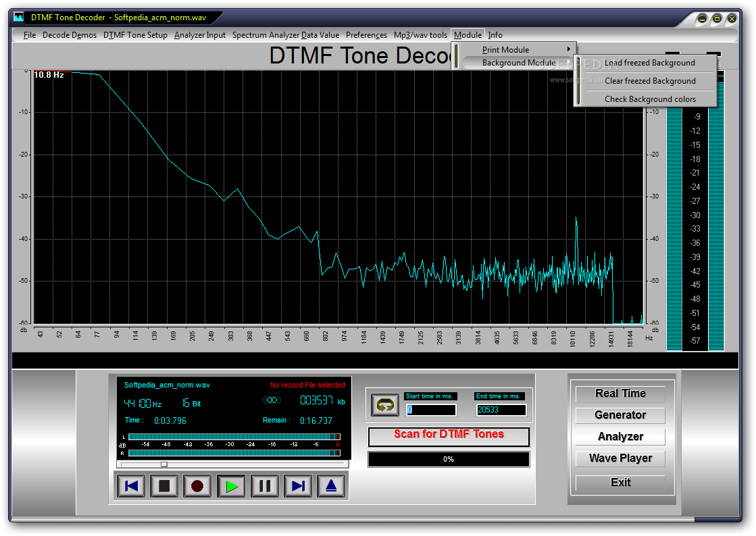Click the End time in ms field

coord(501,410)
